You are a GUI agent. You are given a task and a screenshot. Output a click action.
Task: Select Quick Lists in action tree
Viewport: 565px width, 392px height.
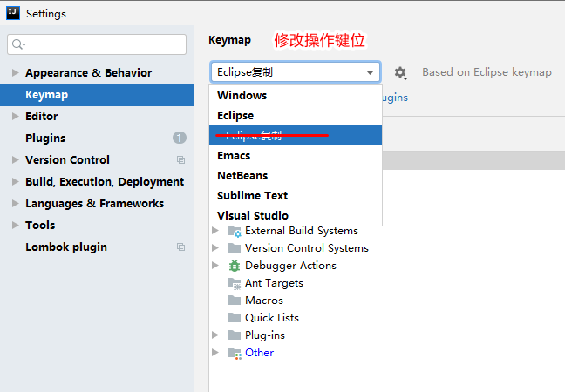click(x=272, y=317)
